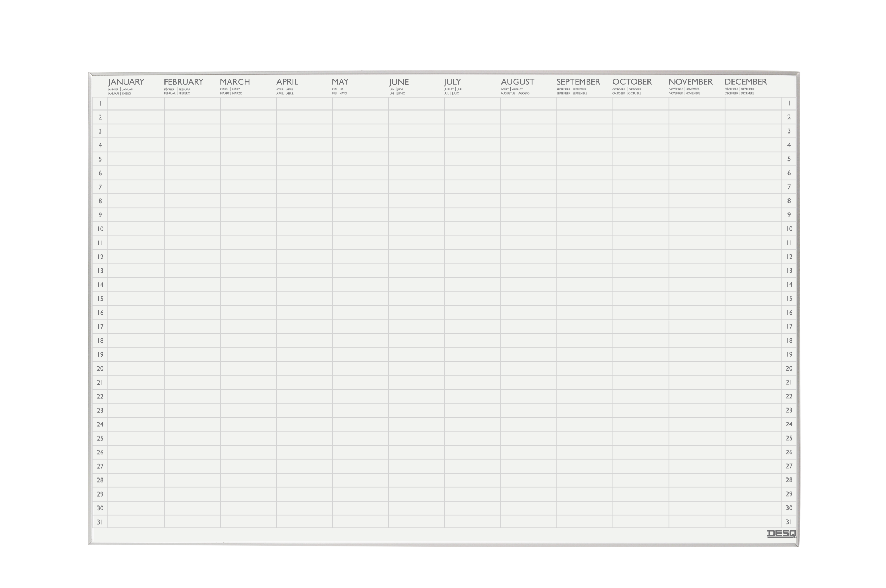Click the DESQ logo
The width and height of the screenshot is (886, 588).
click(781, 533)
